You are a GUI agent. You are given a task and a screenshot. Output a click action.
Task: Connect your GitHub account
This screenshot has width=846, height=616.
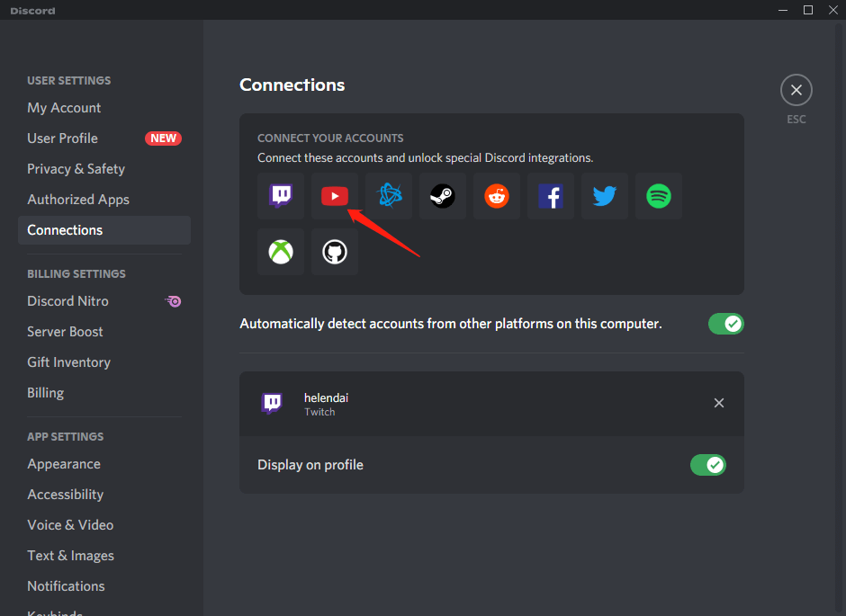click(335, 252)
